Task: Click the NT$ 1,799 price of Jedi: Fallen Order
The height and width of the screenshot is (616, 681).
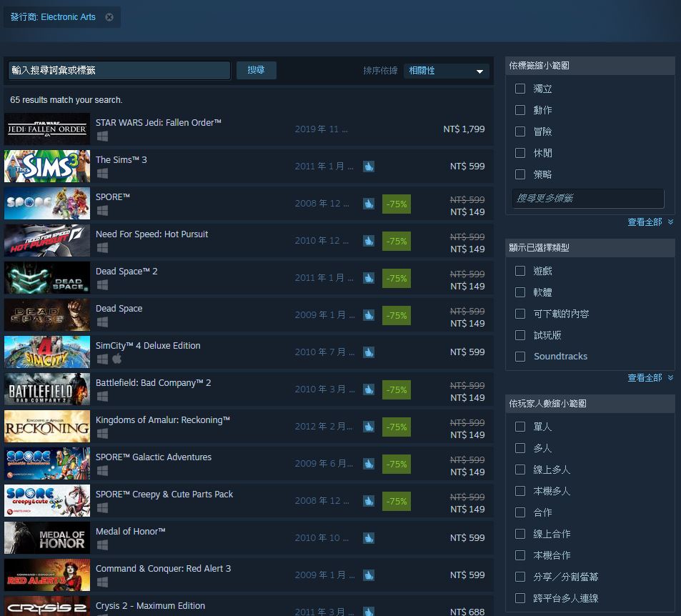Action: click(x=464, y=129)
